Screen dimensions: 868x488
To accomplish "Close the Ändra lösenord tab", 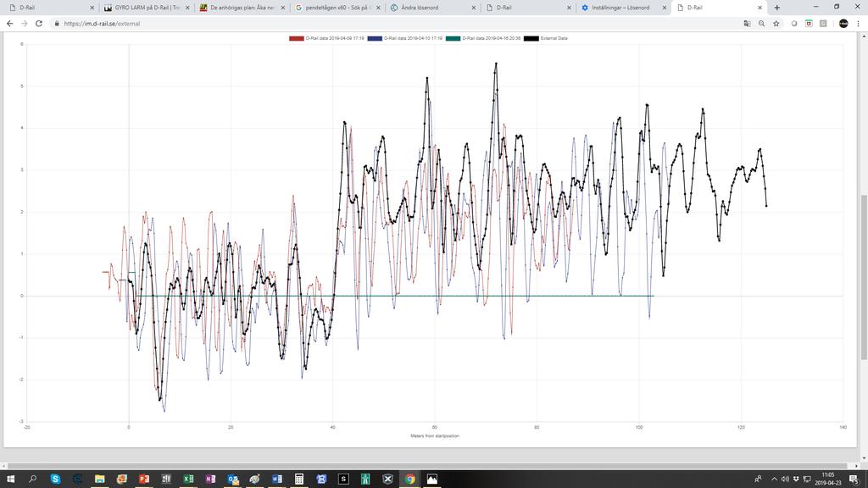I will click(x=473, y=8).
